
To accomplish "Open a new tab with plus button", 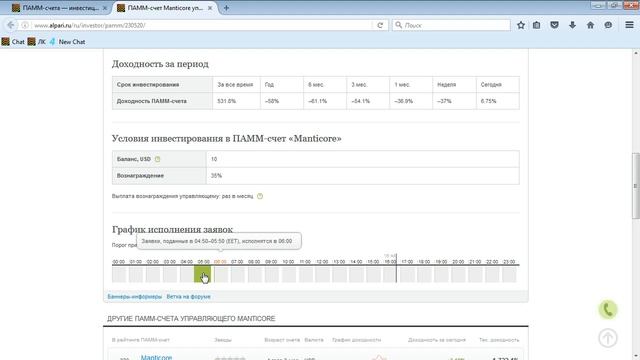I will click(x=226, y=8).
